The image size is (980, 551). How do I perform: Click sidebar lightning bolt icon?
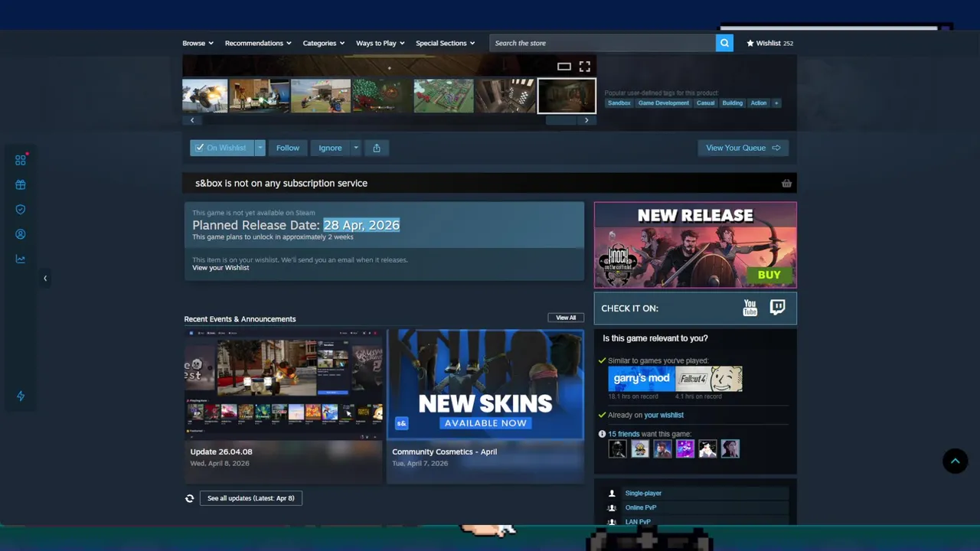21,396
